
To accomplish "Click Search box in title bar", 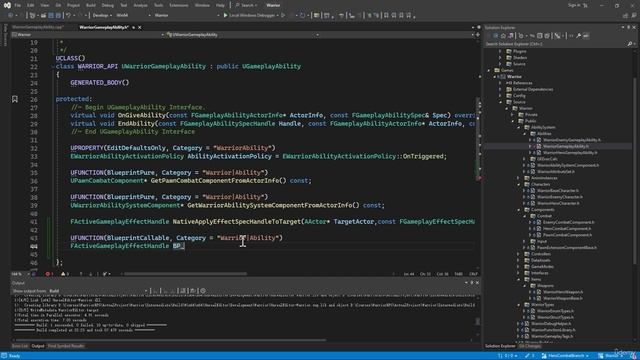I will 246,5.
